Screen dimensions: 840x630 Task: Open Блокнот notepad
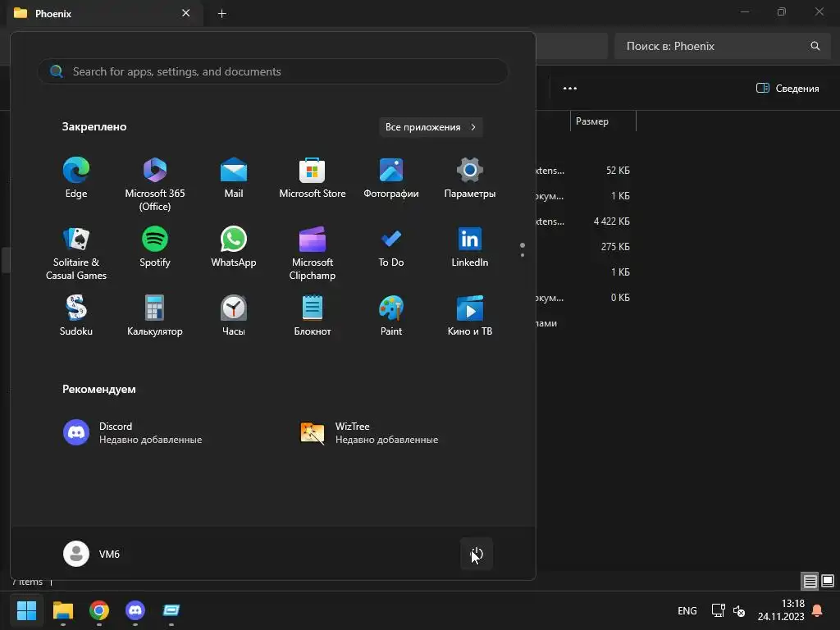[x=313, y=316]
